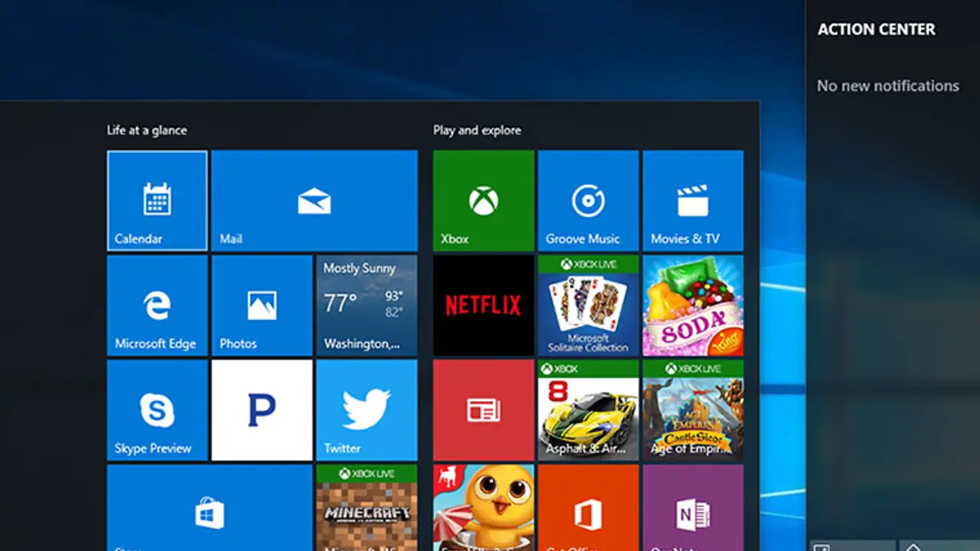The height and width of the screenshot is (551, 980).
Task: Open the Mostly Sunny weather tile
Action: [x=367, y=305]
